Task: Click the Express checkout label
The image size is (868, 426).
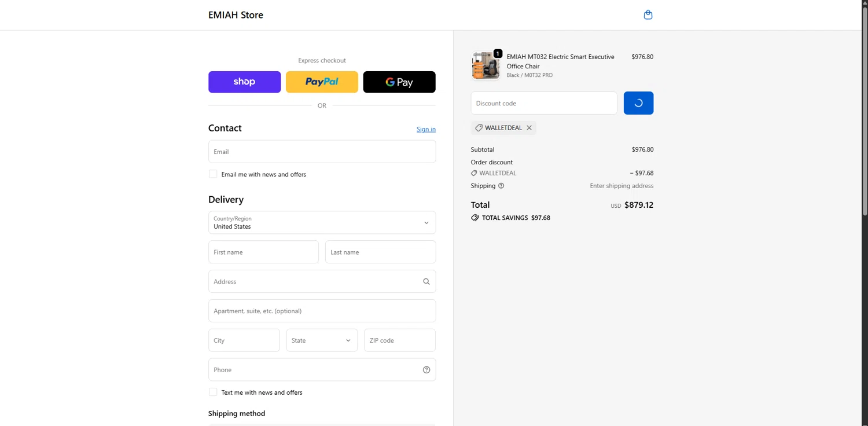Action: 322,60
